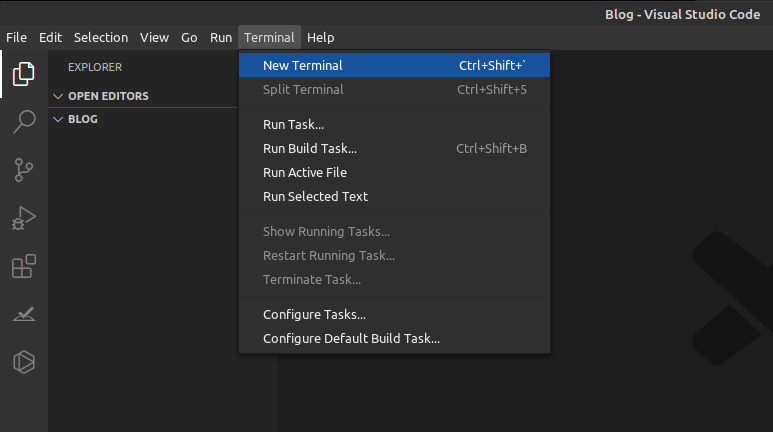Choose Run Active File
The image size is (773, 432).
pos(394,173)
